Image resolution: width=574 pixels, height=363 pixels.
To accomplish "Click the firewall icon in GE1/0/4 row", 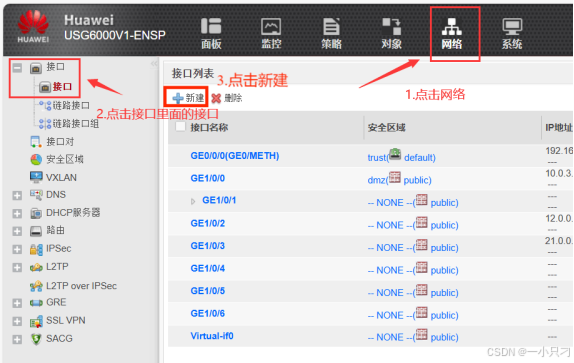I will [x=421, y=267].
